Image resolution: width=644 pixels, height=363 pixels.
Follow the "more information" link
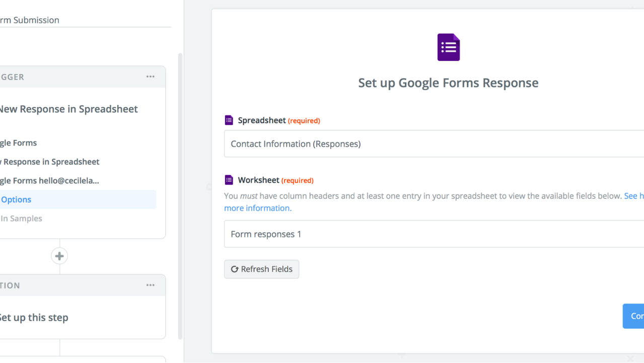tap(257, 208)
